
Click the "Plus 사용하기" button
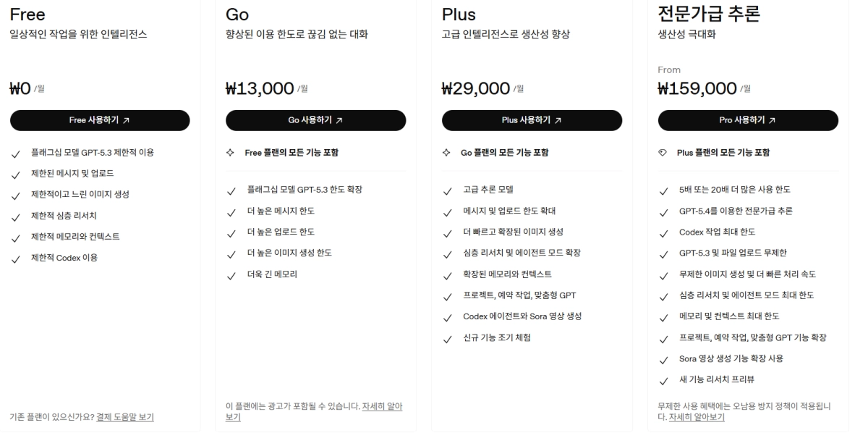tap(532, 119)
